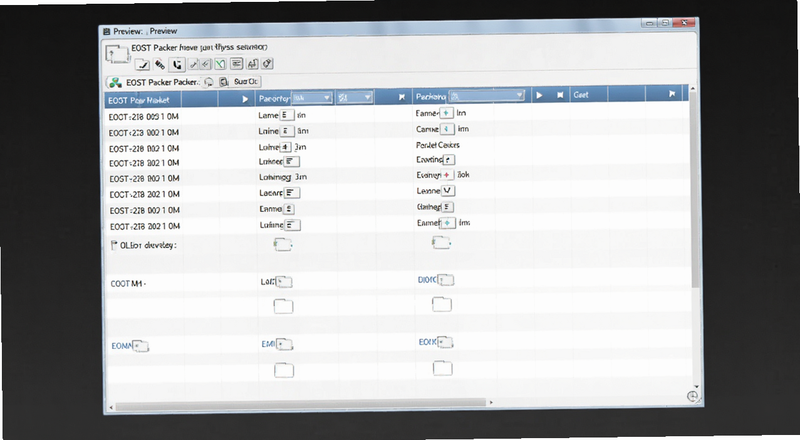Click the small box next to Lame
Viewport: 800px width, 440px height.
click(x=287, y=115)
